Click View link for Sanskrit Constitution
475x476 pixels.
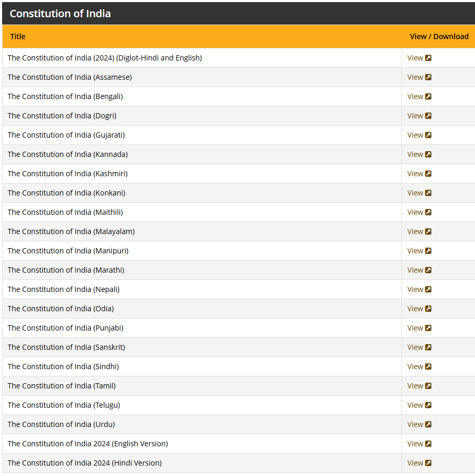[x=415, y=347]
